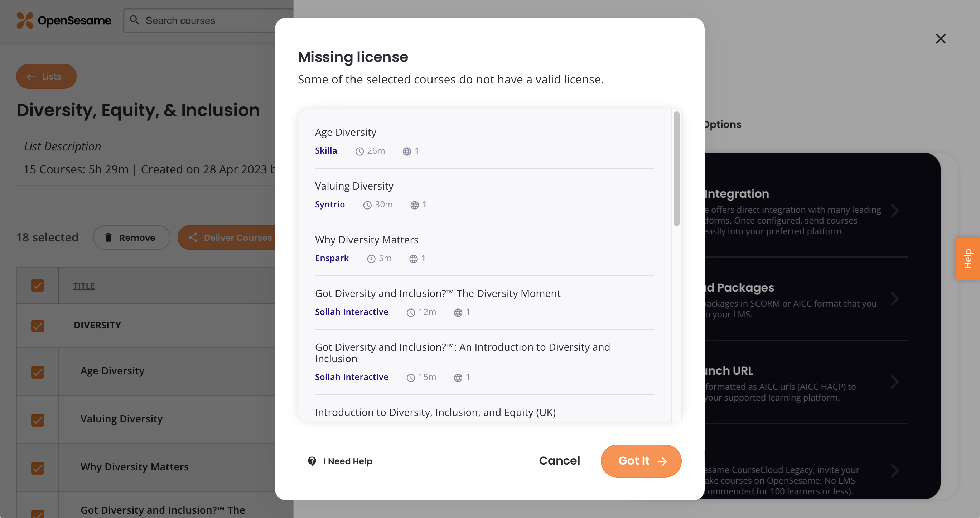Uncheck the Why Diversity Matters table checkbox
The image size is (980, 518).
[x=38, y=467]
